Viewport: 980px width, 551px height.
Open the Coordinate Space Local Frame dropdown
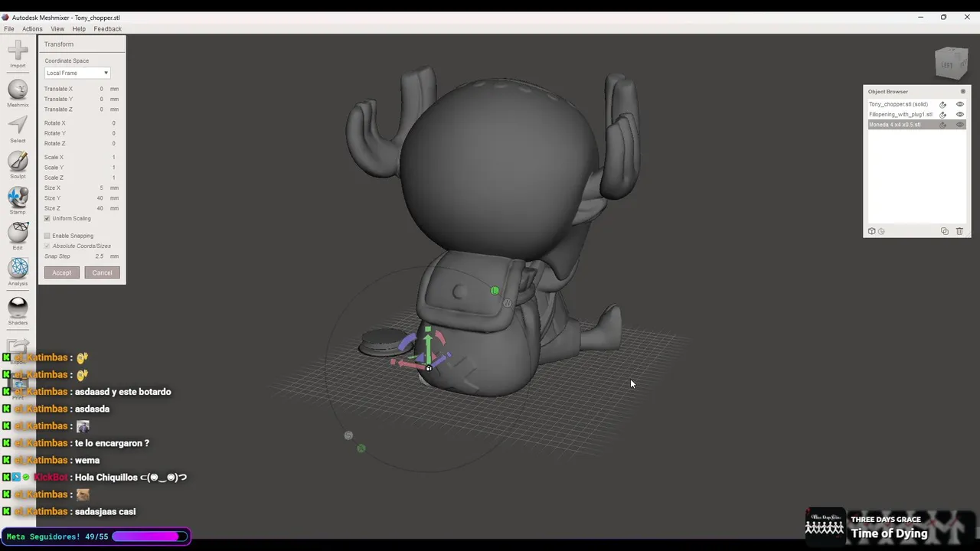coord(77,73)
